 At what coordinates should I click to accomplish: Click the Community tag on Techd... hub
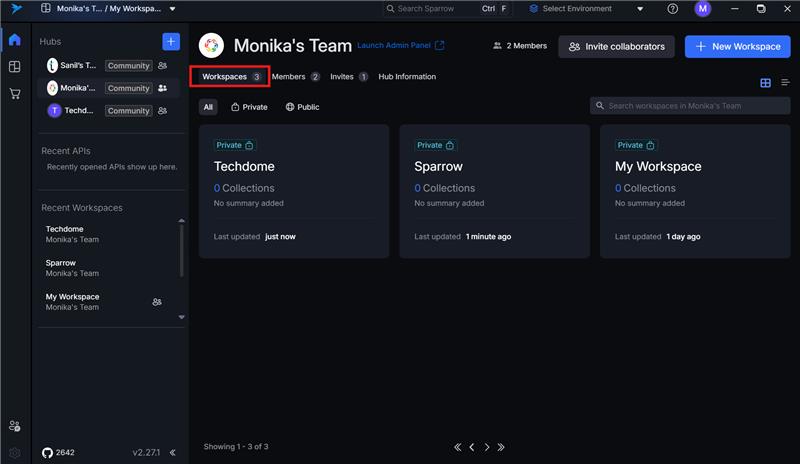coord(129,110)
